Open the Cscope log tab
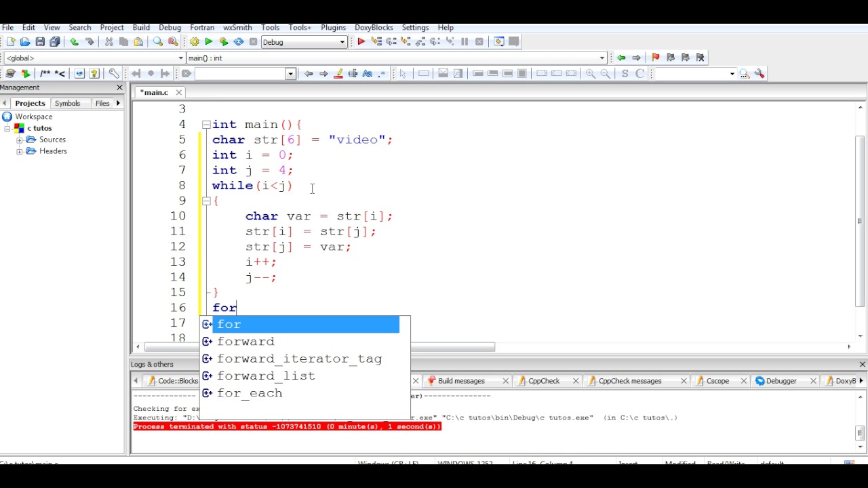Screen dimensions: 868x488 [717, 381]
